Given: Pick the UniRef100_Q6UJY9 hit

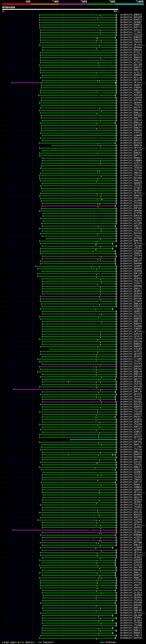Looking at the screenshot, I should pos(131,497).
